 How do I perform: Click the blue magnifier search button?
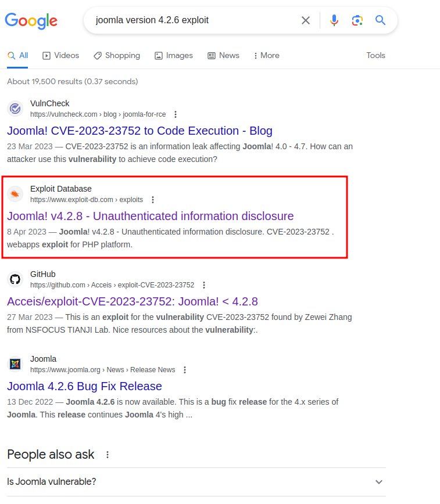coord(381,20)
